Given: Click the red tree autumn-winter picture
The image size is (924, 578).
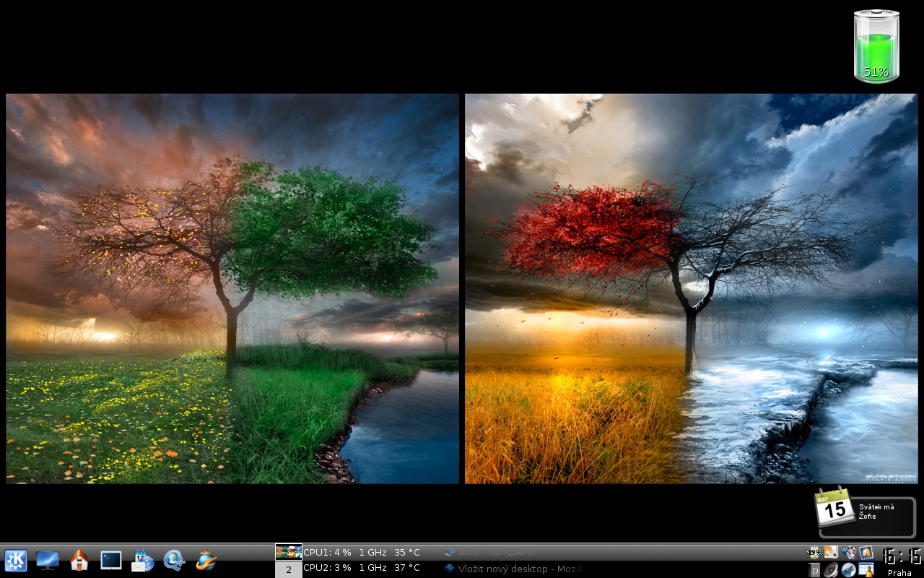Looking at the screenshot, I should (x=691, y=288).
